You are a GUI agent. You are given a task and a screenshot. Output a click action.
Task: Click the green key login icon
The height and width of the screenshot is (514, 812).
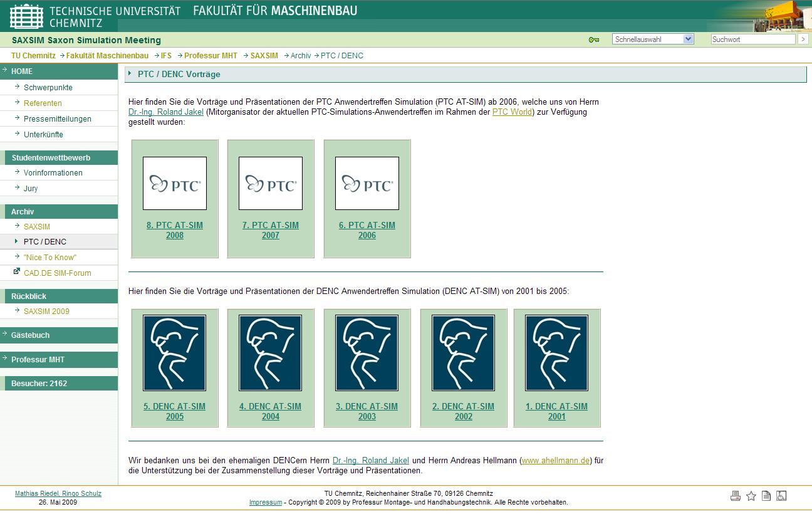point(593,39)
